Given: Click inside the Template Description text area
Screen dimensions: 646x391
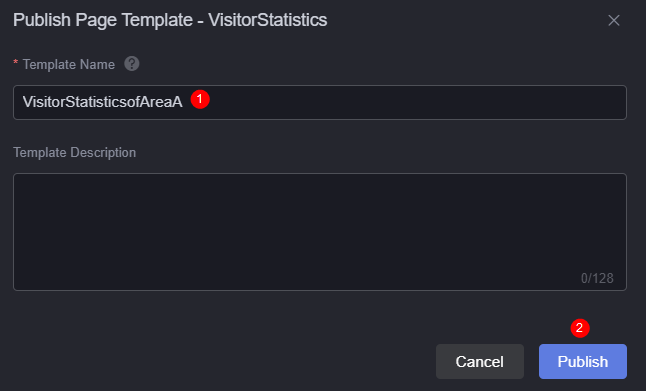Looking at the screenshot, I should pyautogui.click(x=320, y=232).
